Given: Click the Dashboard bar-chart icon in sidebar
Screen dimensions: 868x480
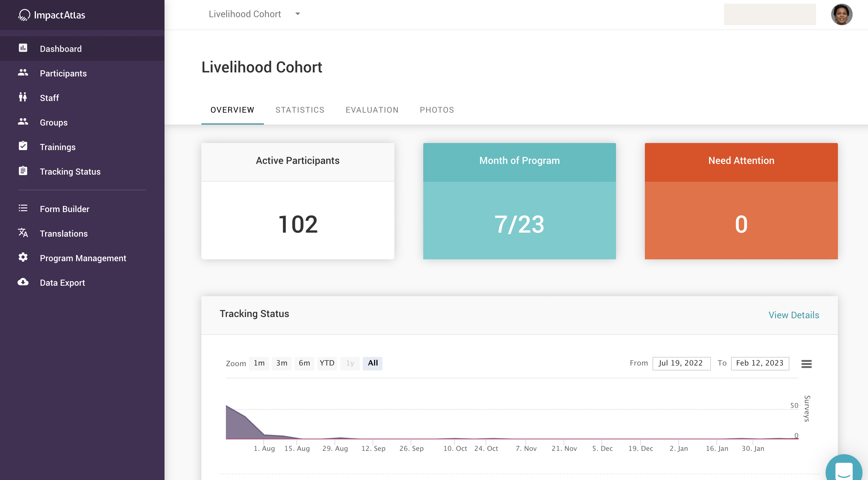Looking at the screenshot, I should point(23,48).
